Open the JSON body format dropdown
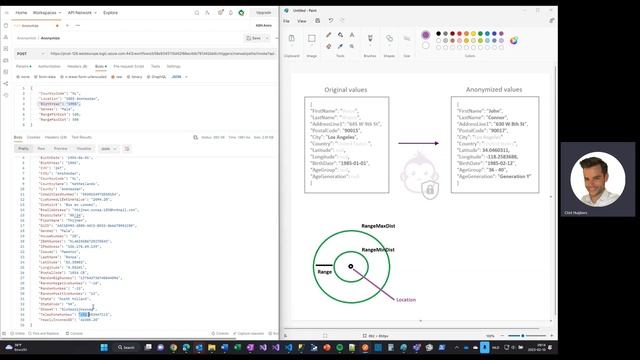The image size is (640, 360). coord(179,77)
